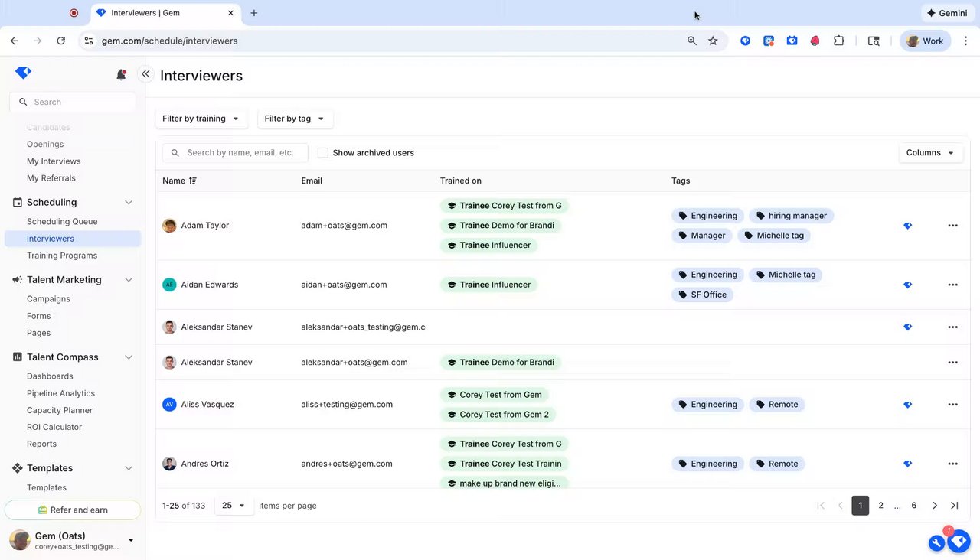Viewport: 980px width, 560px height.
Task: Open the Work profile button in Chrome
Action: pos(925,41)
